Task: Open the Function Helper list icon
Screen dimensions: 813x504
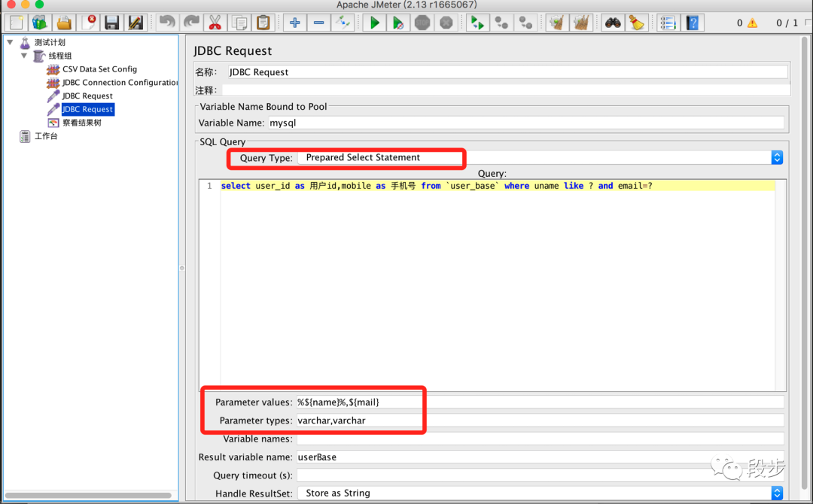Action: [x=668, y=23]
